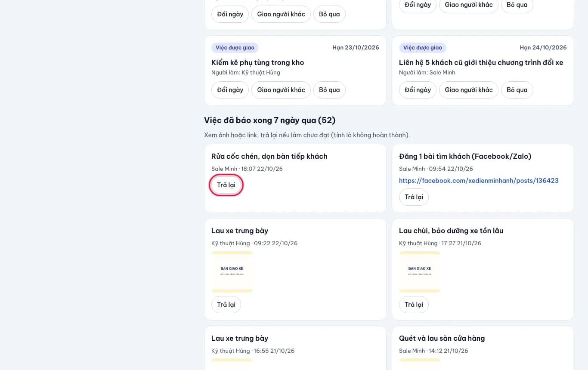Click "Việc được giao" badge on Liên hệ 5 khách cũ card

(423, 48)
